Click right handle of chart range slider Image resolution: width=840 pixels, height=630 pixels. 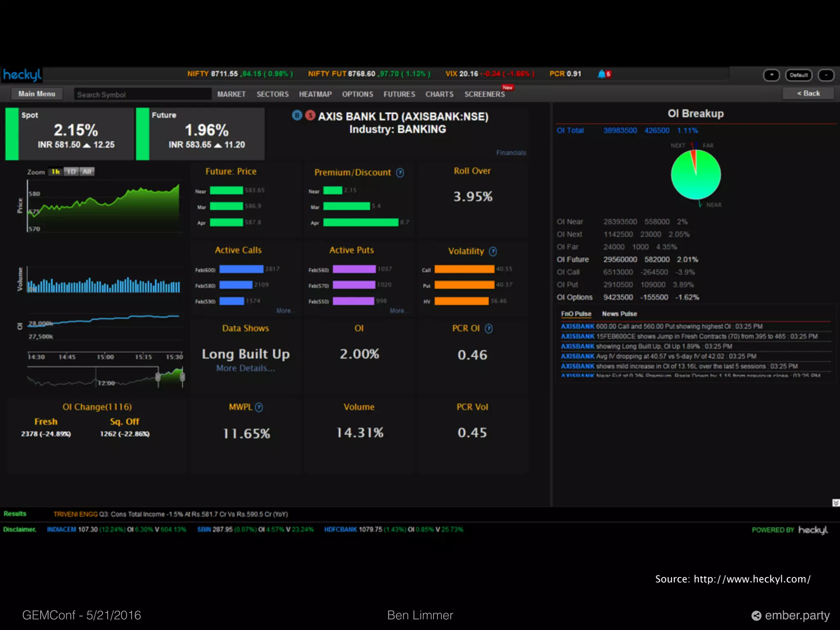click(183, 377)
